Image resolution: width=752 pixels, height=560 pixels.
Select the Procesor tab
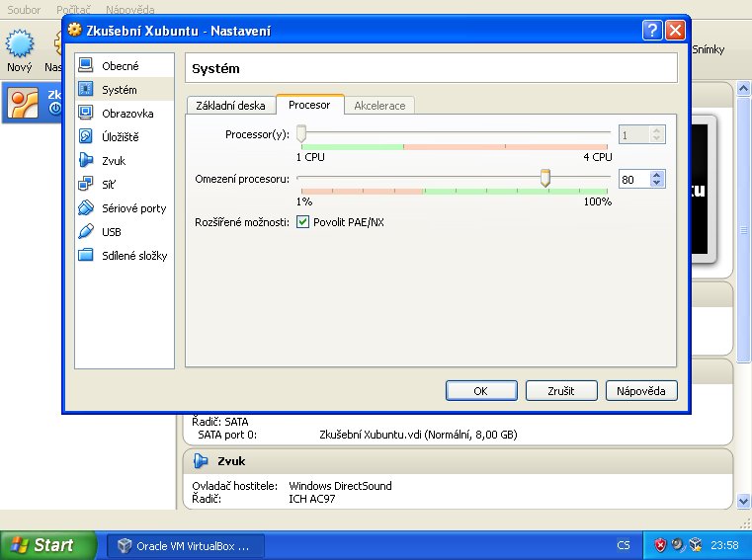[309, 105]
